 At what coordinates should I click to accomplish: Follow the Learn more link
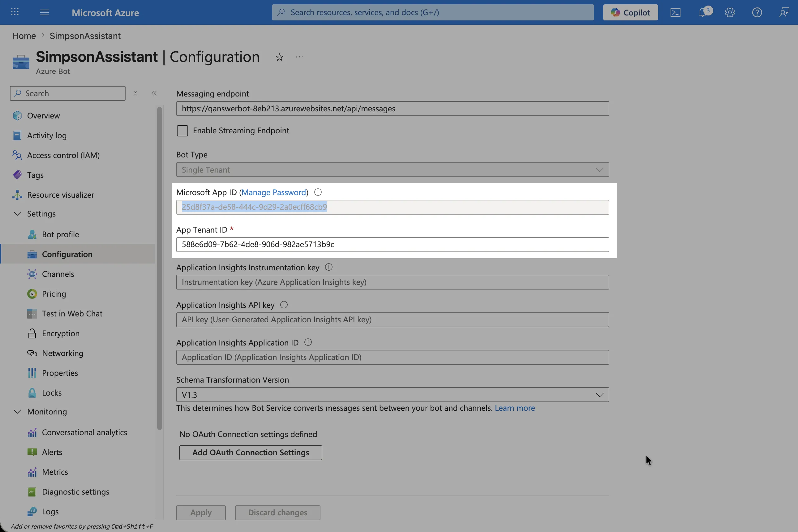(x=515, y=408)
